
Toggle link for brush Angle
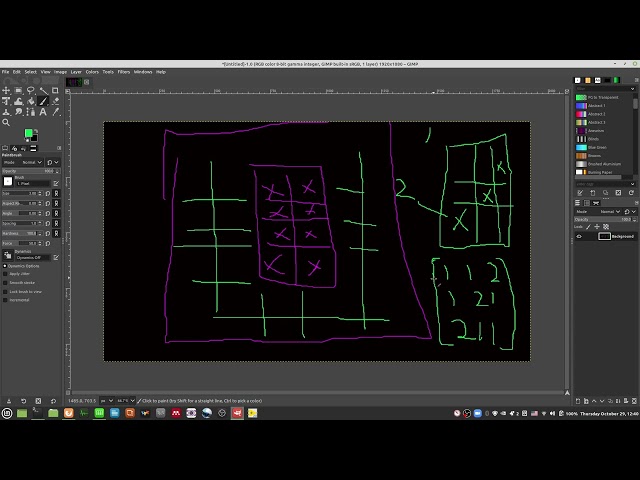click(56, 213)
